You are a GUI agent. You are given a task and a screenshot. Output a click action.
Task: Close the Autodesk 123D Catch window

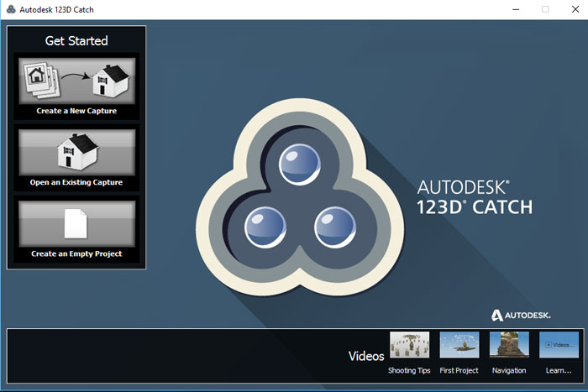point(575,9)
